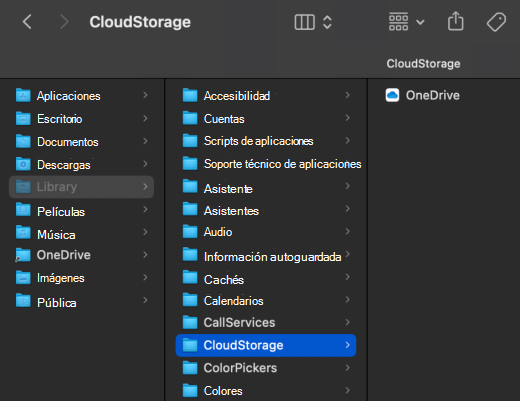Select the Aplicaciones folder icon
The image size is (520, 401).
[23, 95]
